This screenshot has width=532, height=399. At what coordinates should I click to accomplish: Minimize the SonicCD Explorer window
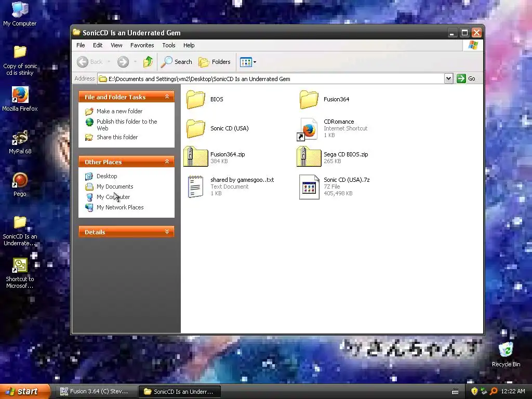451,33
